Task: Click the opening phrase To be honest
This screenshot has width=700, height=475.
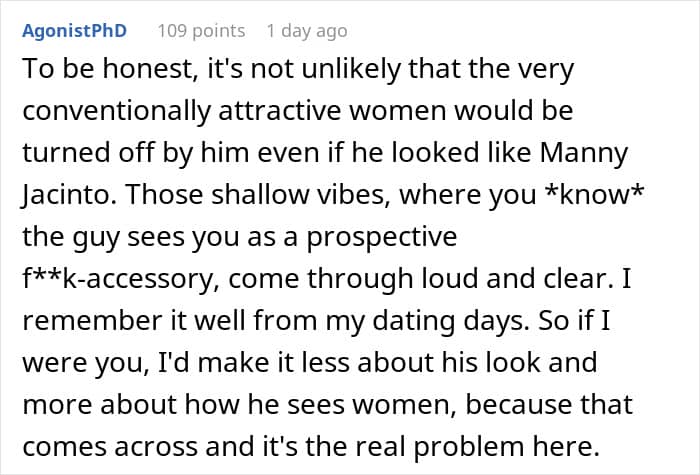Action: coord(110,70)
